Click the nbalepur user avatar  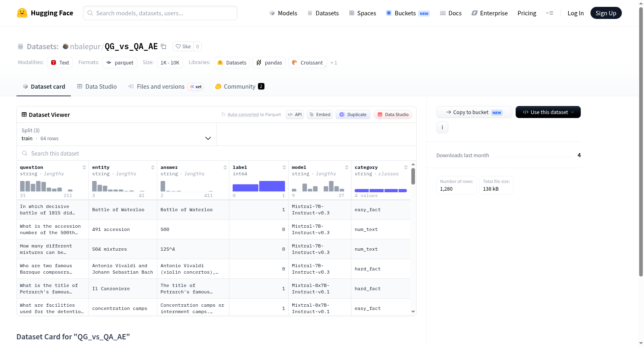[x=66, y=46]
